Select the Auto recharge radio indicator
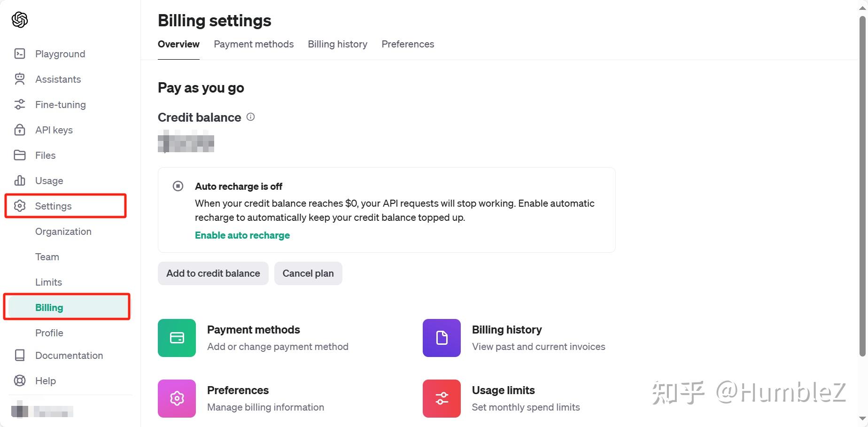Viewport: 868px width, 427px height. tap(178, 186)
